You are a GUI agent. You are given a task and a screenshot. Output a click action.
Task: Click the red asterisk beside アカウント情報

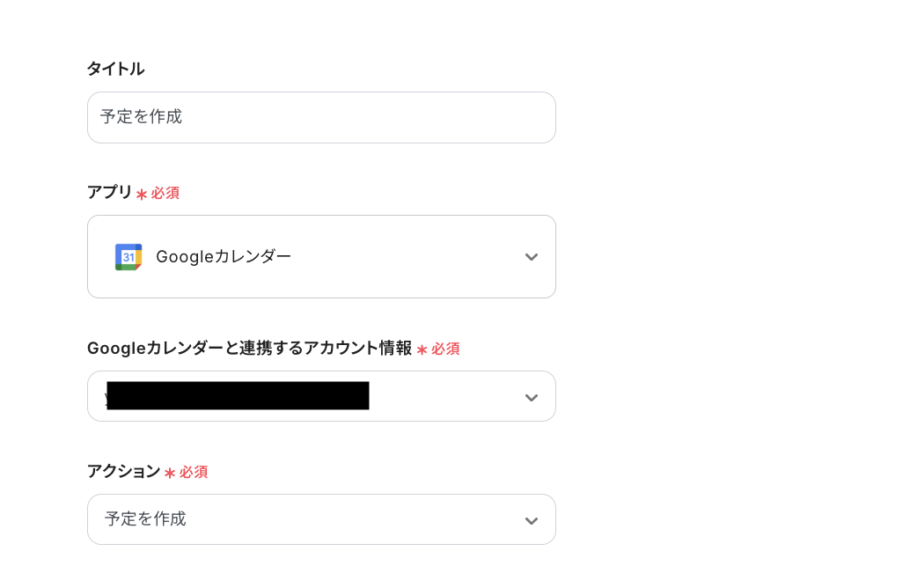(422, 349)
